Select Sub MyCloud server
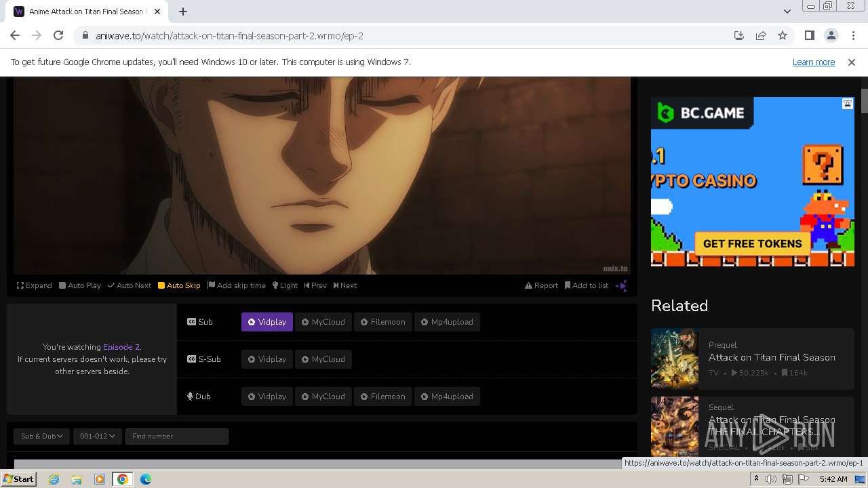 click(323, 322)
